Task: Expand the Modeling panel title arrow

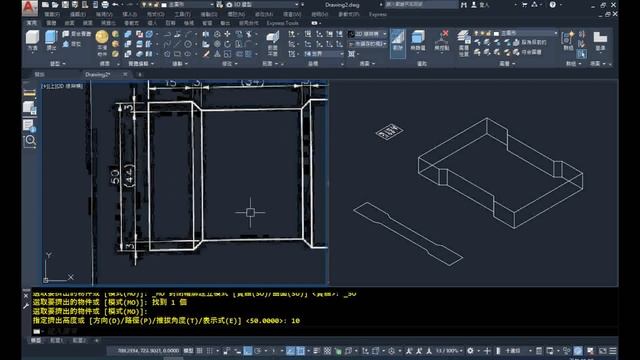Action: [x=64, y=64]
